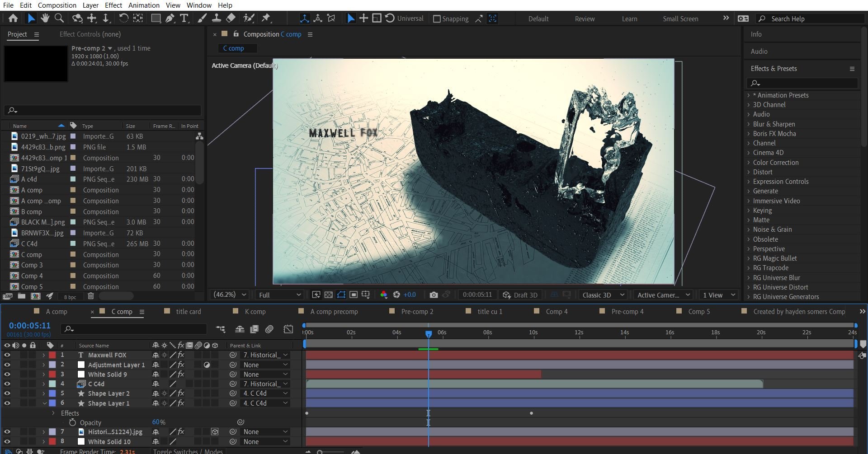Image resolution: width=868 pixels, height=454 pixels.
Task: Reset exposure in viewer
Action: [x=396, y=295]
